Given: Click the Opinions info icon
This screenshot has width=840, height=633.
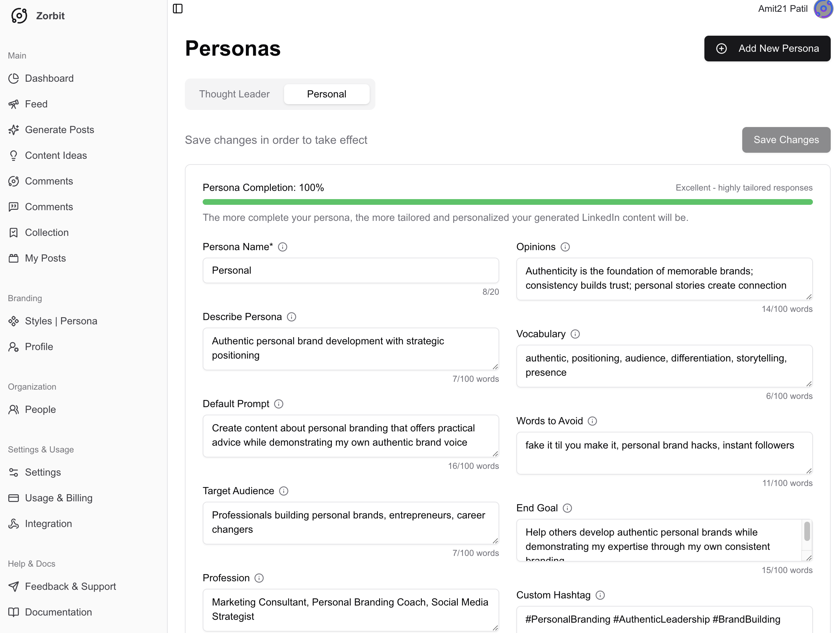Looking at the screenshot, I should [x=565, y=247].
